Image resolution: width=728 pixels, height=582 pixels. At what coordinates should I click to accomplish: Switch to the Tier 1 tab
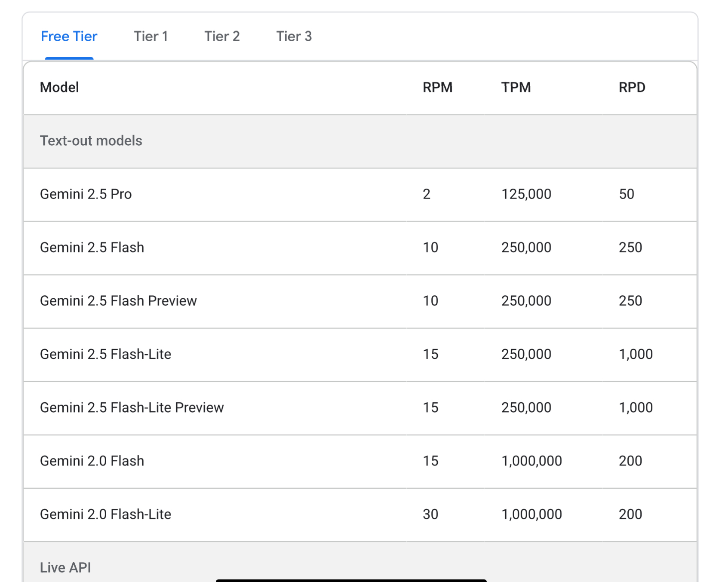point(151,37)
